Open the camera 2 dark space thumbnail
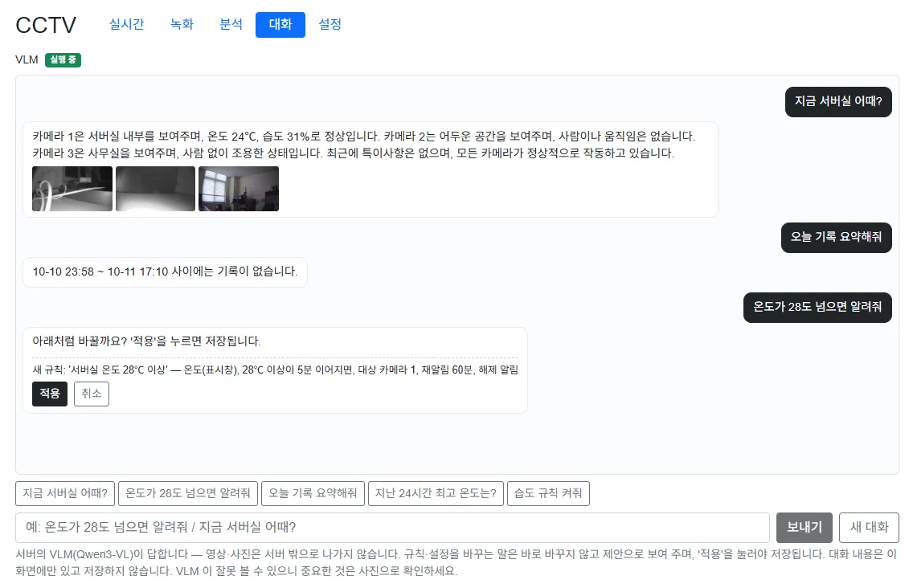Viewport: 913px width, 588px height. click(x=155, y=189)
